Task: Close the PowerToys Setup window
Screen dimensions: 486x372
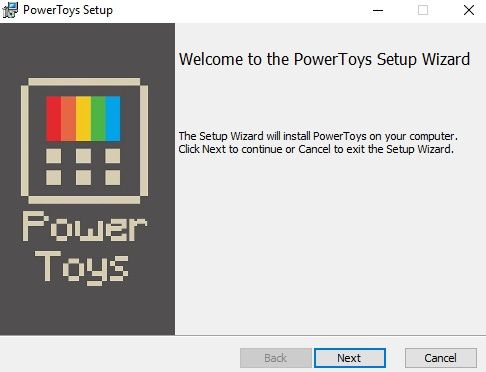Action: coord(469,10)
